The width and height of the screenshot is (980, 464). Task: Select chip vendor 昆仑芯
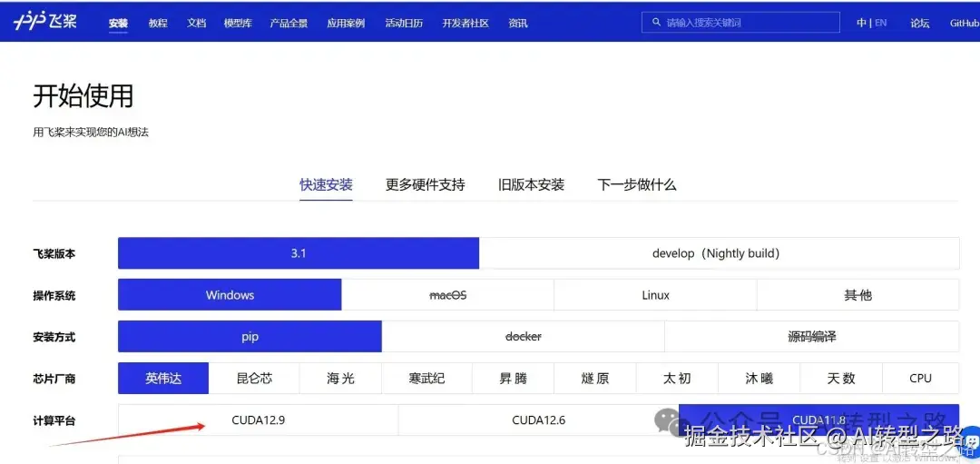(254, 379)
